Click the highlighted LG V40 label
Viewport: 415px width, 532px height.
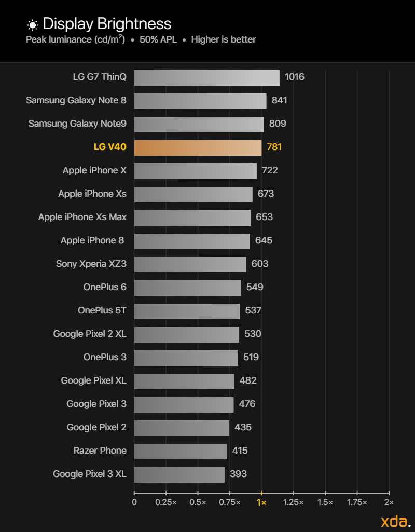tap(110, 147)
